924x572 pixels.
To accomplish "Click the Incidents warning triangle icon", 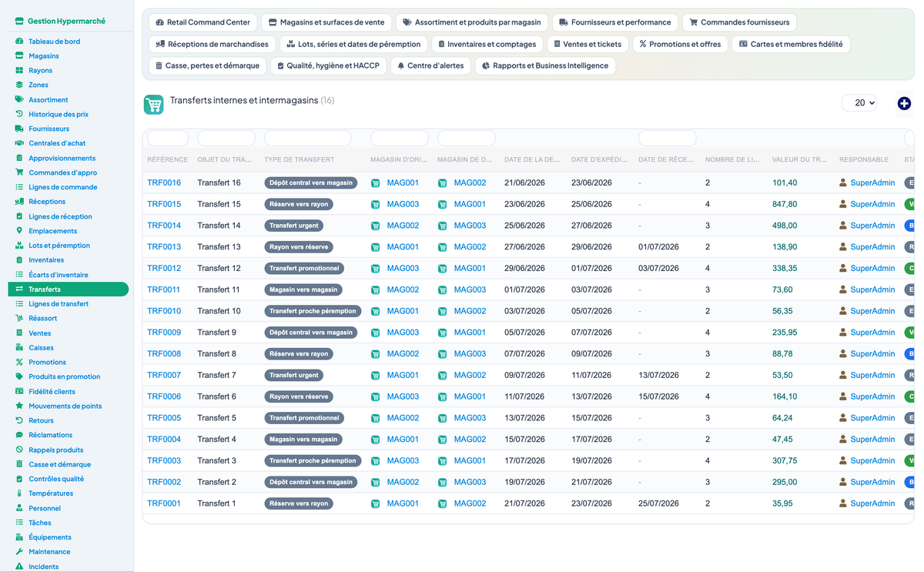I will 19,566.
